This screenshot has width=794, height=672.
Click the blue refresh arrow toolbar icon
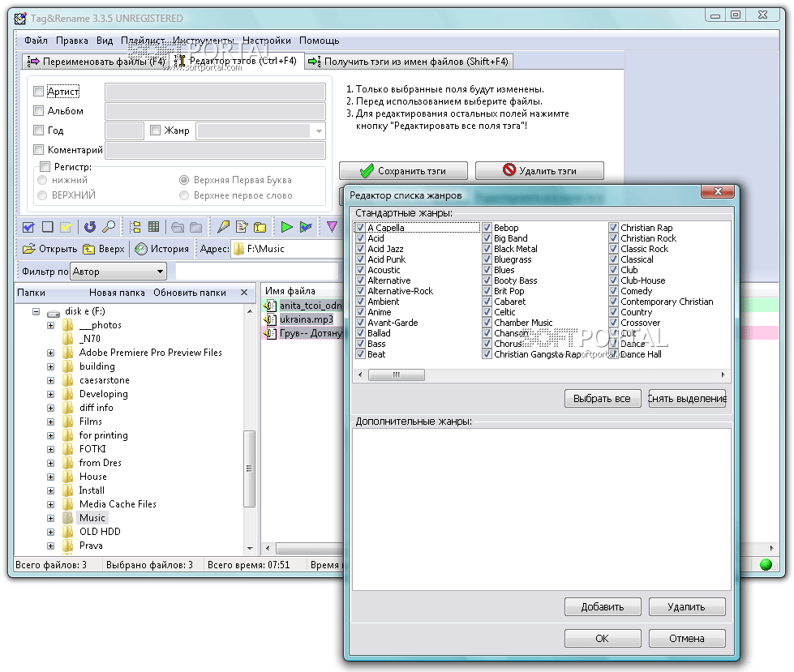[x=90, y=227]
